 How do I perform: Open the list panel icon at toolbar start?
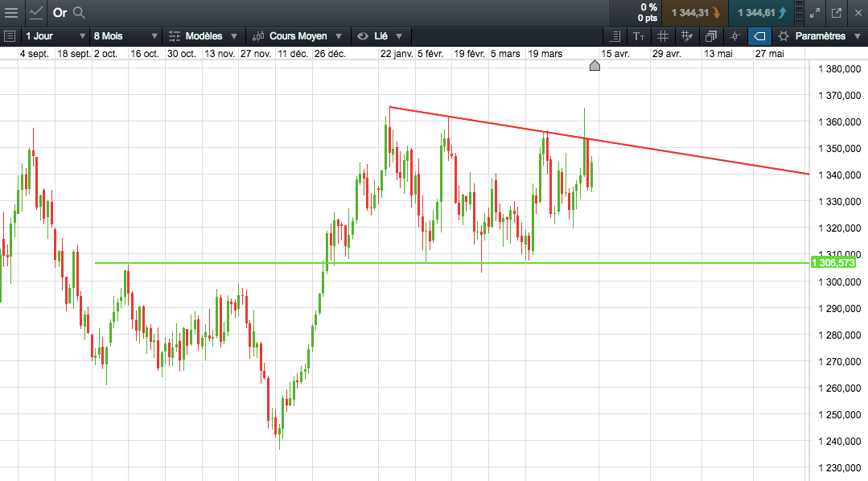pos(10,36)
